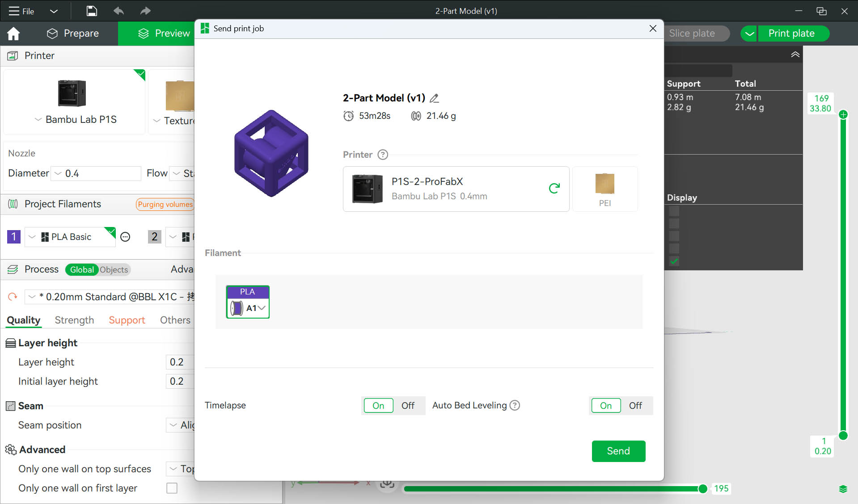Select filament slot 2 color swatch
This screenshot has width=858, height=504.
click(x=155, y=237)
